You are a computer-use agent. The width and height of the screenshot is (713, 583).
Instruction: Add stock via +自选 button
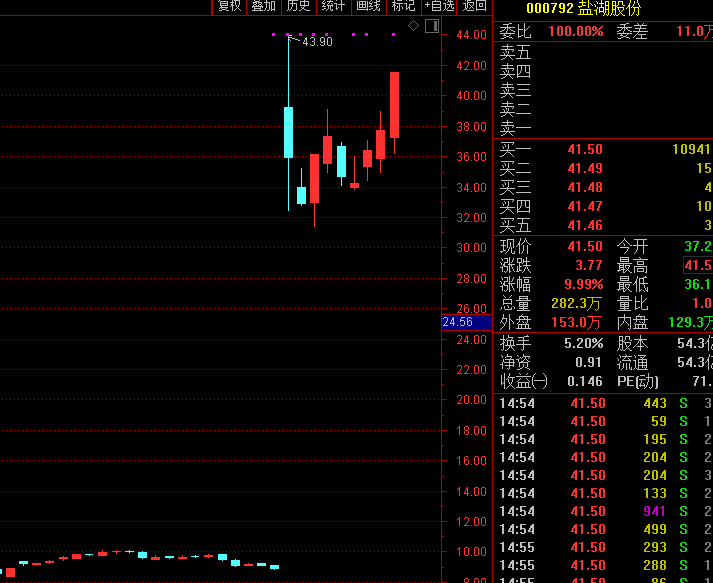tap(439, 6)
